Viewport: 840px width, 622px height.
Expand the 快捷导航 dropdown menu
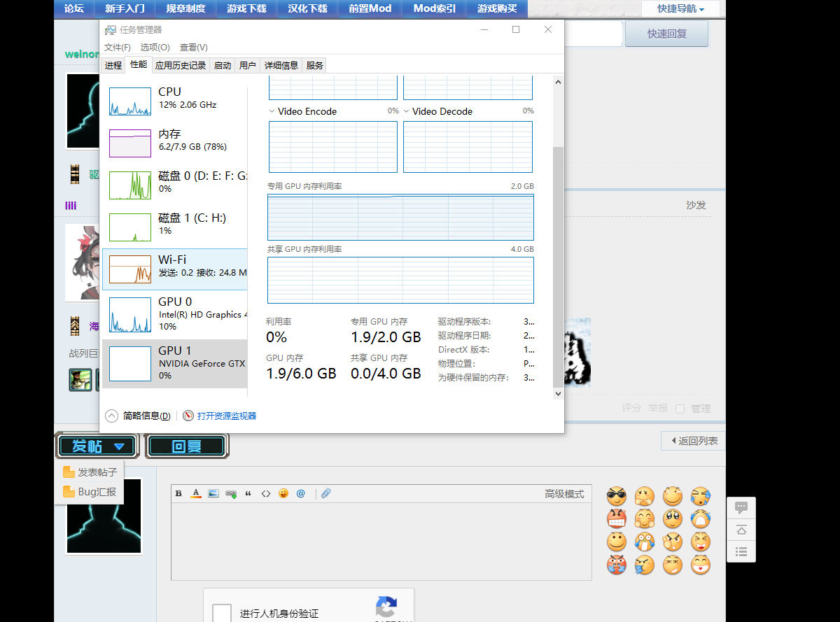680,9
